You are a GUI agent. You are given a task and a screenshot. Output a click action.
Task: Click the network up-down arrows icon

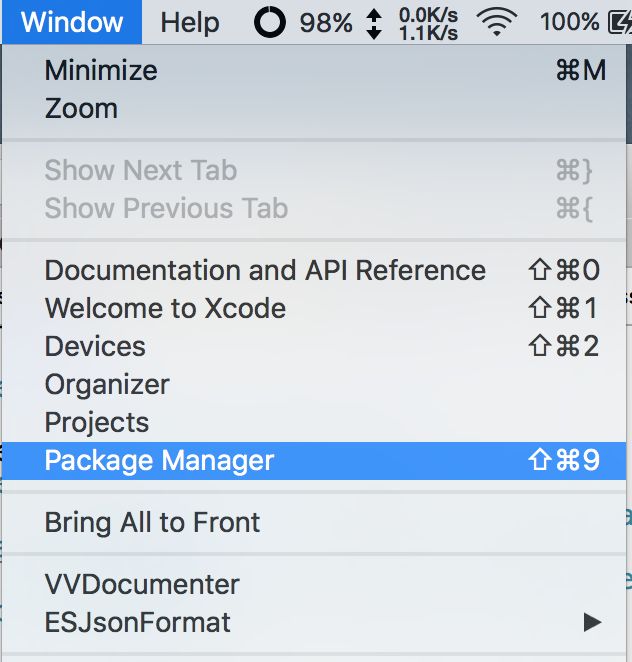click(374, 24)
